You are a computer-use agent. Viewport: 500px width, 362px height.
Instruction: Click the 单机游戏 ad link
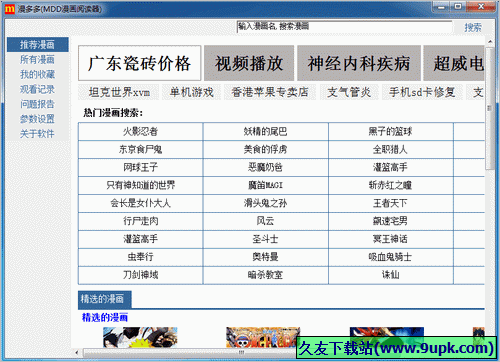click(192, 92)
